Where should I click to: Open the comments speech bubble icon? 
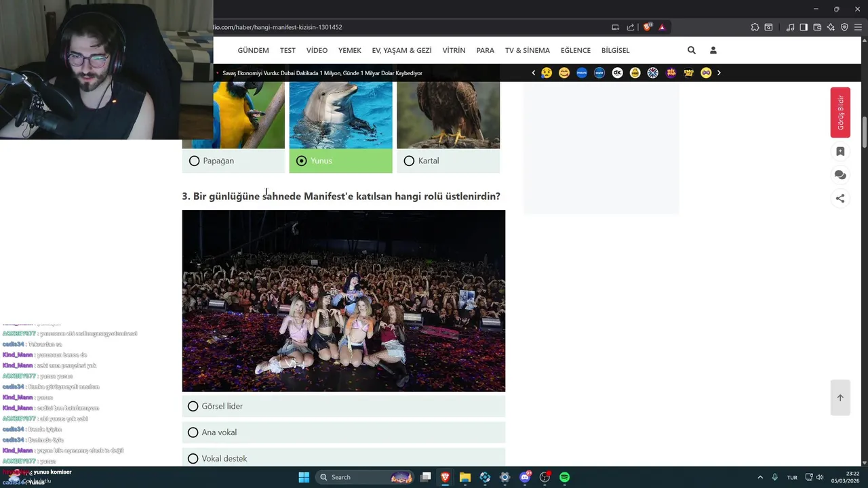point(840,175)
